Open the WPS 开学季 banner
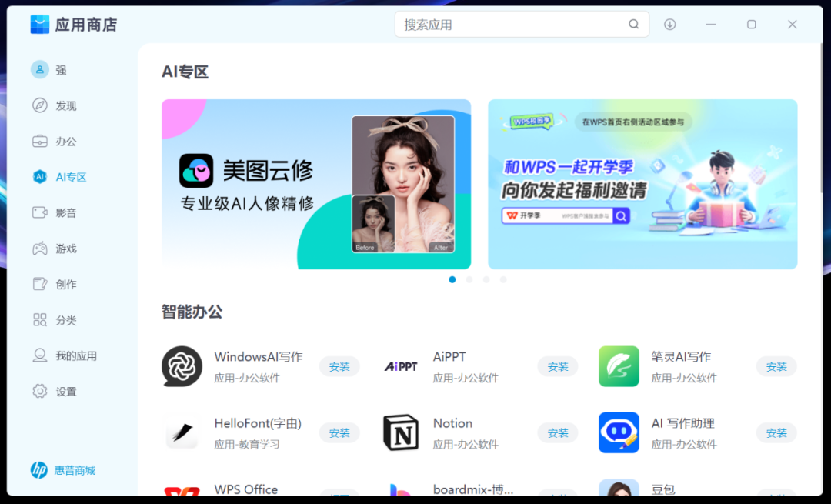This screenshot has height=504, width=831. point(642,184)
